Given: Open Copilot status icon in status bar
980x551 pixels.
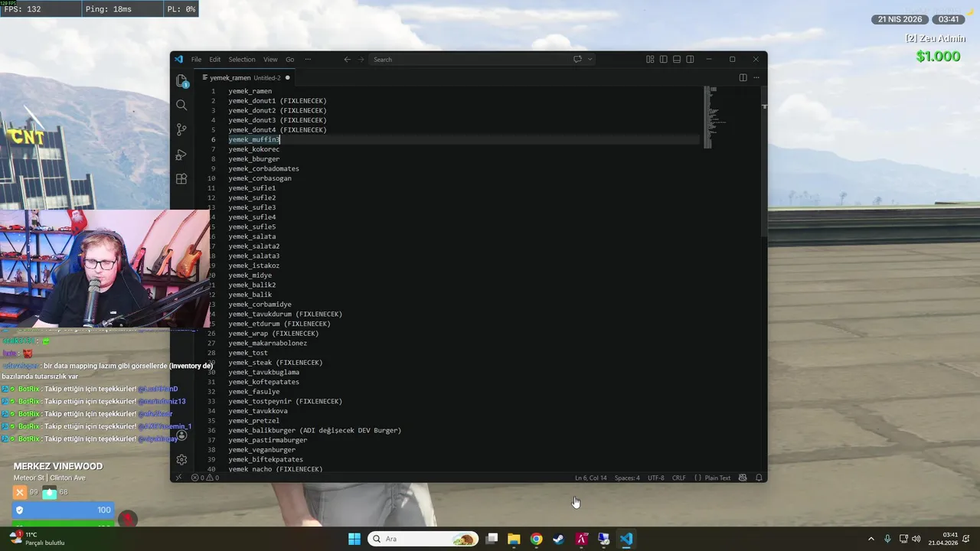Looking at the screenshot, I should click(x=742, y=478).
